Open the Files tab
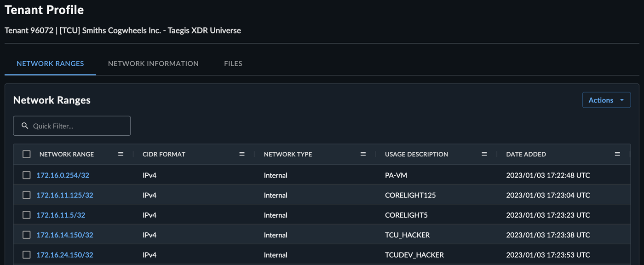The image size is (644, 265). click(233, 63)
